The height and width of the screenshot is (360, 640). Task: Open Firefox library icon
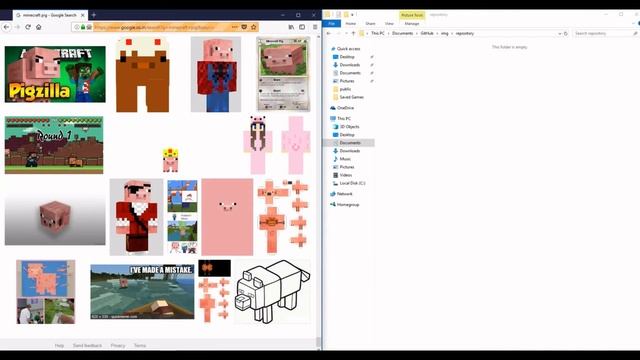click(291, 27)
